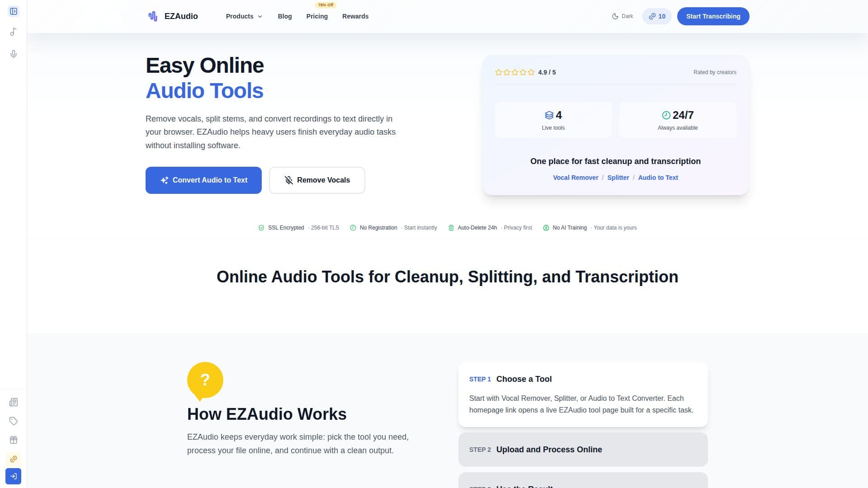
Task: Click the clock icon beside 24/7
Action: (x=666, y=115)
